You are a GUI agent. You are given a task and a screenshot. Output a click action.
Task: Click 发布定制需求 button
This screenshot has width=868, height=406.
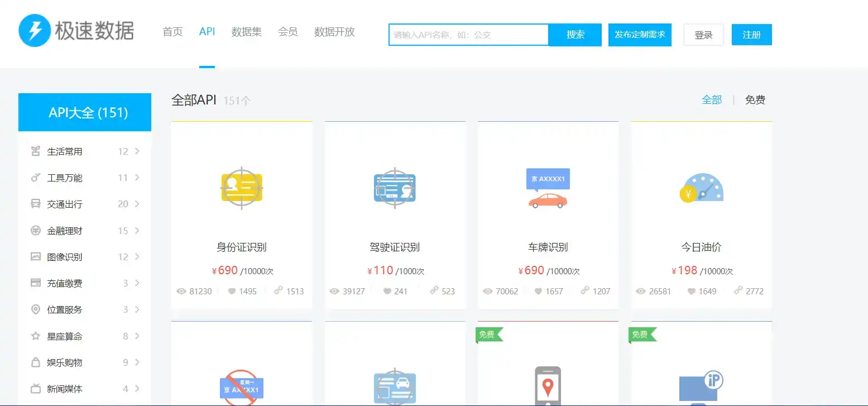(640, 35)
